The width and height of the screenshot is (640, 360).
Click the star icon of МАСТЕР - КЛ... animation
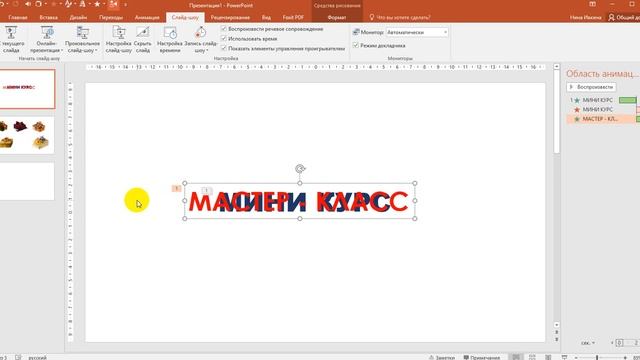577,119
